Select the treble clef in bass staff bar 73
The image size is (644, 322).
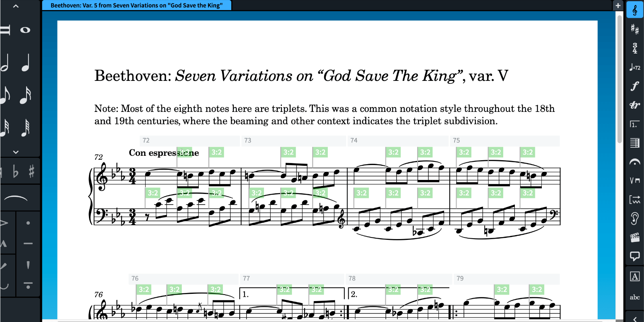click(x=342, y=219)
